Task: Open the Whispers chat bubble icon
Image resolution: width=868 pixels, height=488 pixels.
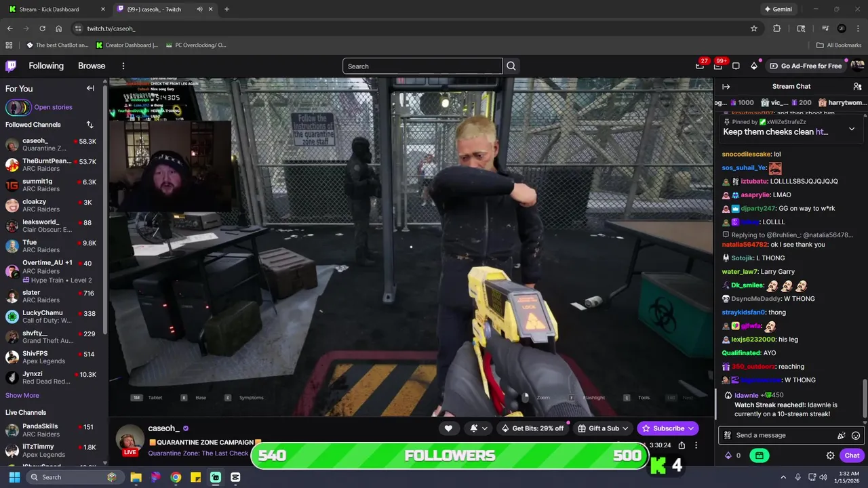Action: point(736,66)
